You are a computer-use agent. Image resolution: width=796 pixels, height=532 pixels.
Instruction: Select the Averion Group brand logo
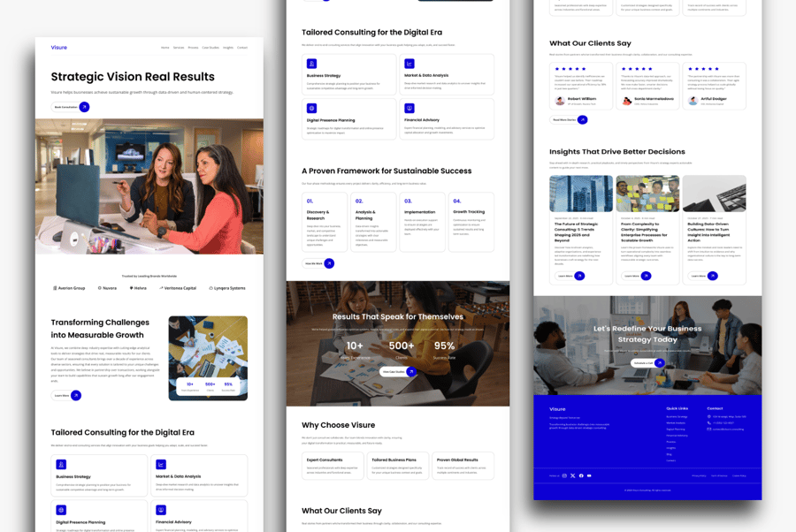[69, 288]
